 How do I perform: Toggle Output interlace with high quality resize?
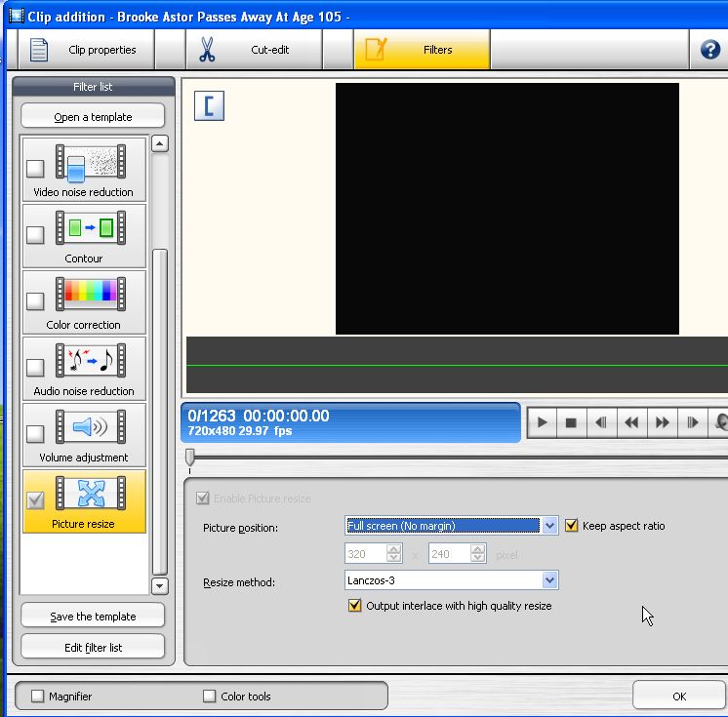click(x=354, y=605)
